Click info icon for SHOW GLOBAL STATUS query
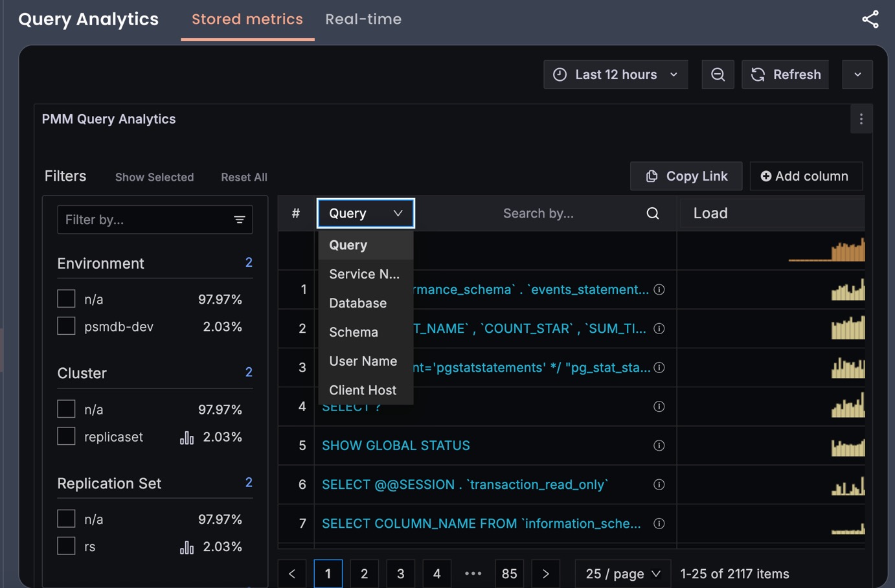Image resolution: width=895 pixels, height=588 pixels. [x=659, y=446]
